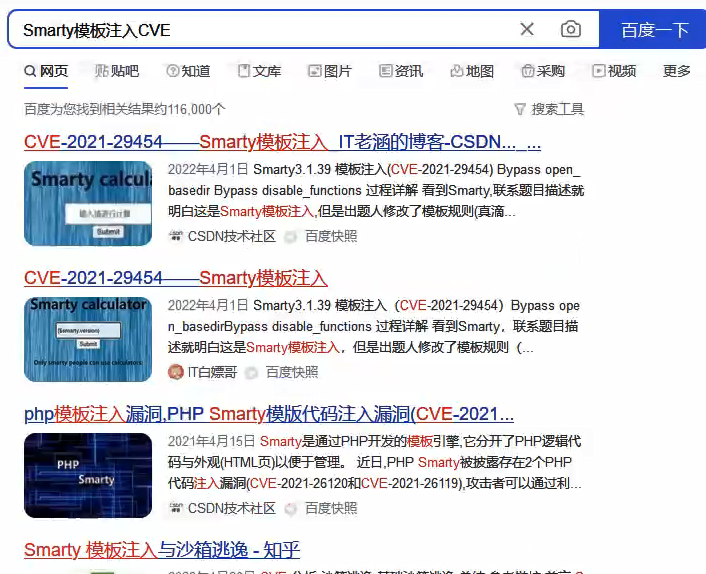
Task: Click the IT白嫖哥 source name
Action: point(212,372)
